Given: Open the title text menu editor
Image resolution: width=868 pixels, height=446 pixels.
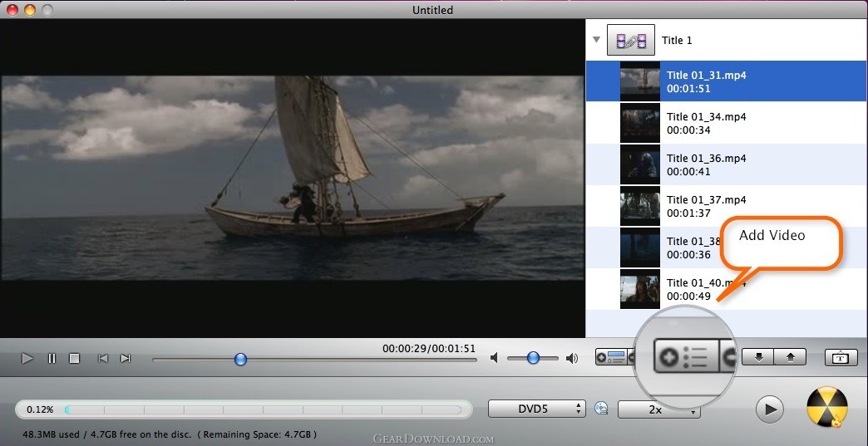Looking at the screenshot, I should [841, 357].
